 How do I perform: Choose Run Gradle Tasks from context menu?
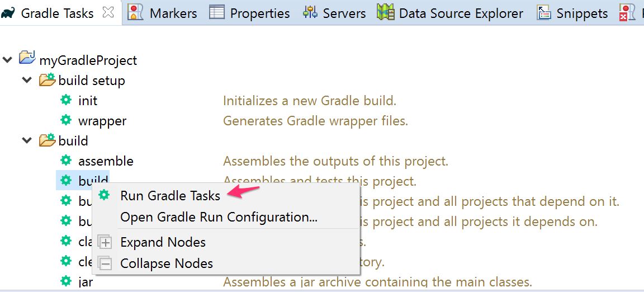tap(170, 195)
